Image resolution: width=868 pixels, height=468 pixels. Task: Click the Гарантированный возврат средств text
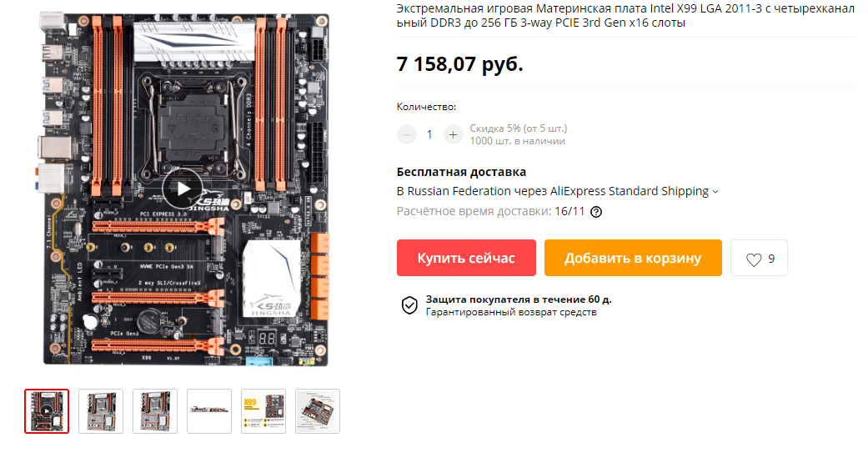[x=511, y=312]
